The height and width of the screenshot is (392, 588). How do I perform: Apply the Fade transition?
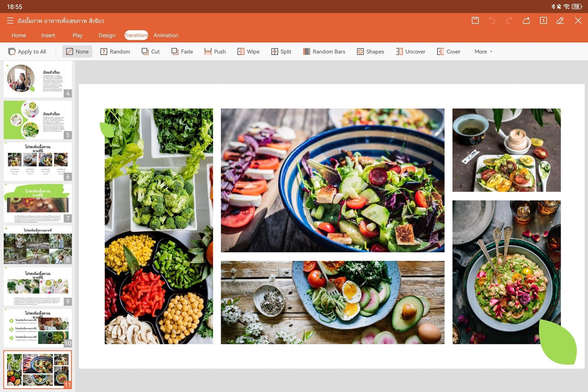182,52
